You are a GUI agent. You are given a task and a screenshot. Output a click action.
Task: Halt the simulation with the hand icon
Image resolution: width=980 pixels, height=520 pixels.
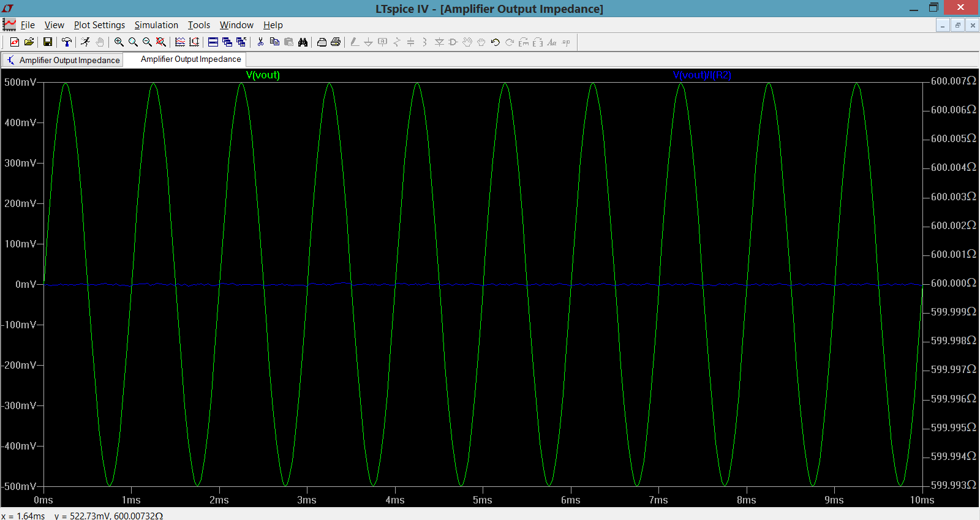tap(99, 42)
